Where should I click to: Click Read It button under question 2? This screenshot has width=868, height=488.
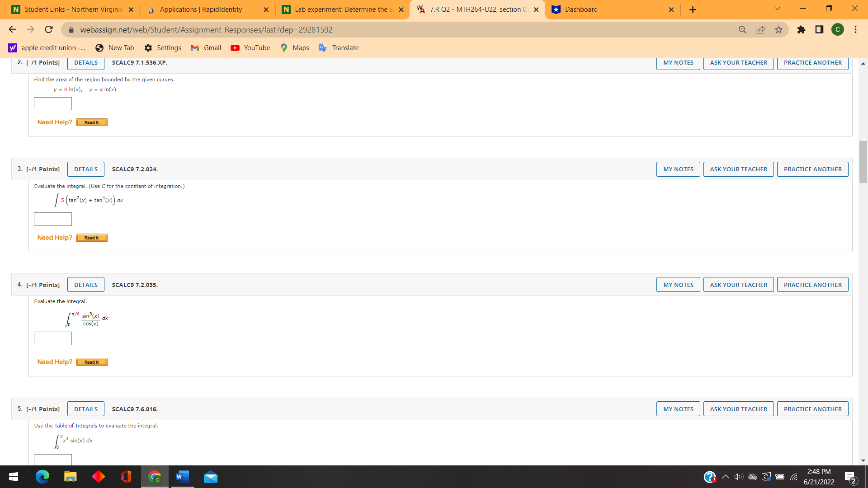pyautogui.click(x=91, y=122)
